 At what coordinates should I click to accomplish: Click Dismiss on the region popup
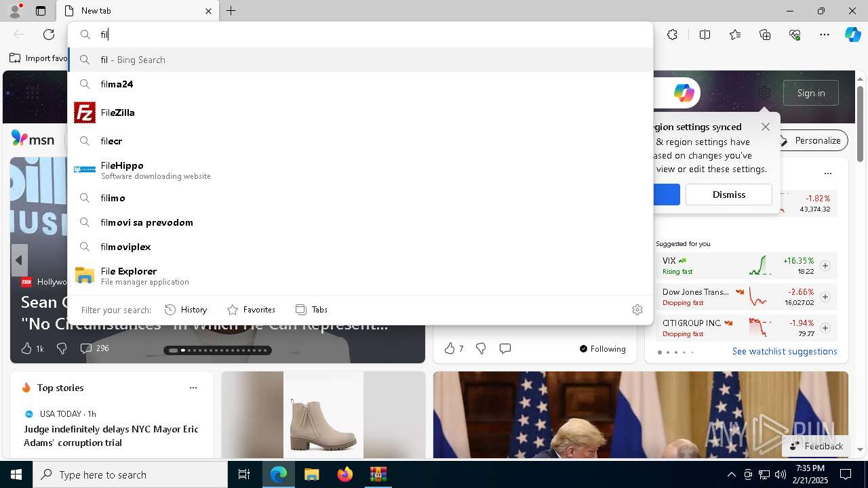click(x=729, y=195)
